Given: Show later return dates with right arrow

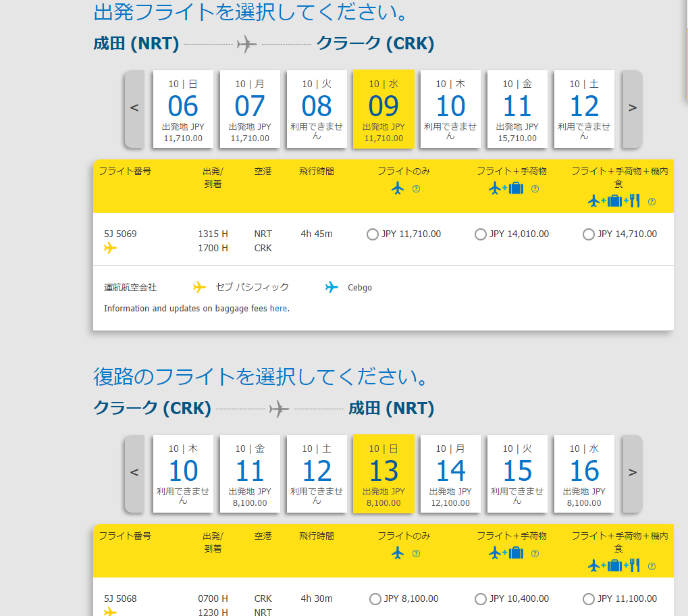Looking at the screenshot, I should pos(632,473).
